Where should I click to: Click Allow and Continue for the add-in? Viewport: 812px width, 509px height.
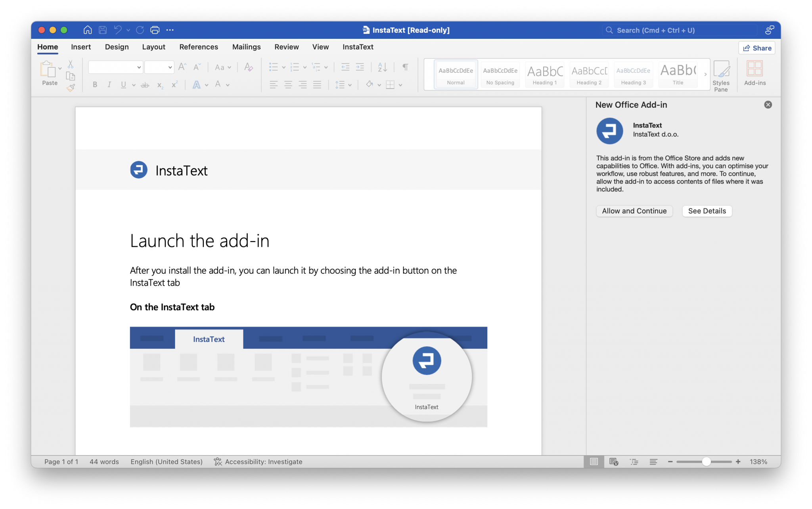coord(634,211)
